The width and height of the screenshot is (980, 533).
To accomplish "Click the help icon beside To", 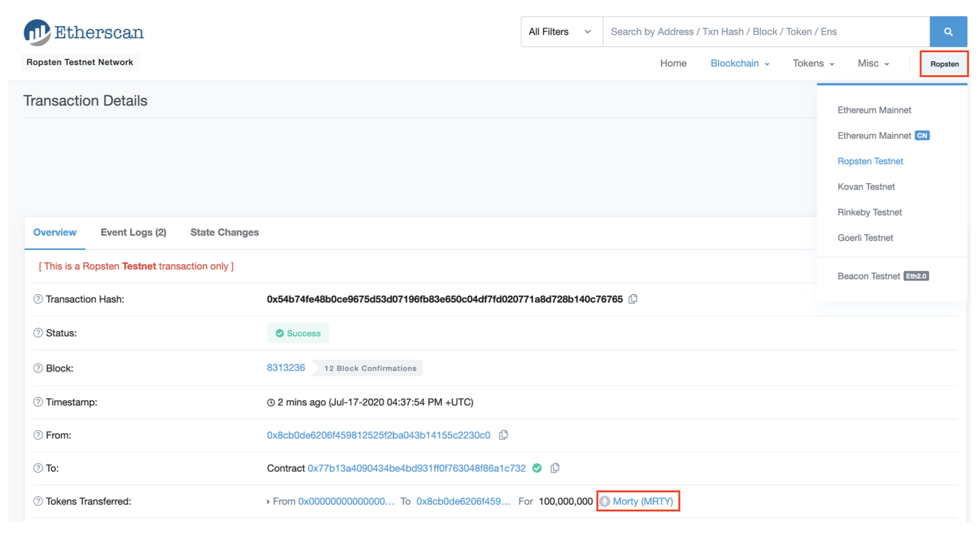I will 38,468.
